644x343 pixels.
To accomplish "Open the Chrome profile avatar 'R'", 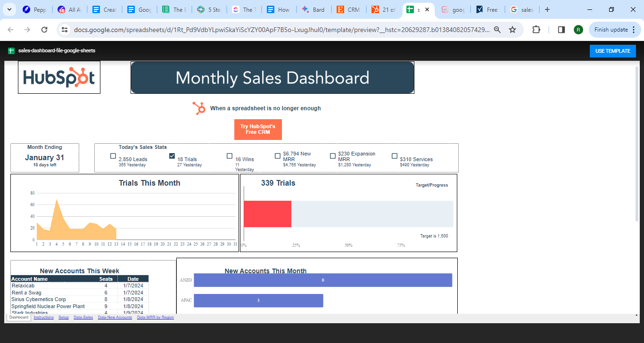I will click(x=578, y=30).
